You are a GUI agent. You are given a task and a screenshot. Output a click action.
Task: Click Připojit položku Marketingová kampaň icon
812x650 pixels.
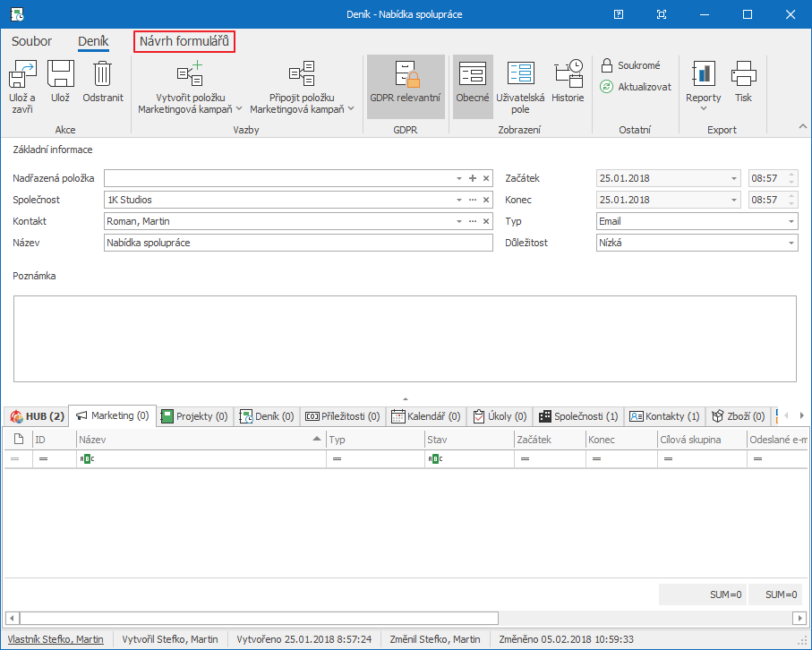coord(302,73)
